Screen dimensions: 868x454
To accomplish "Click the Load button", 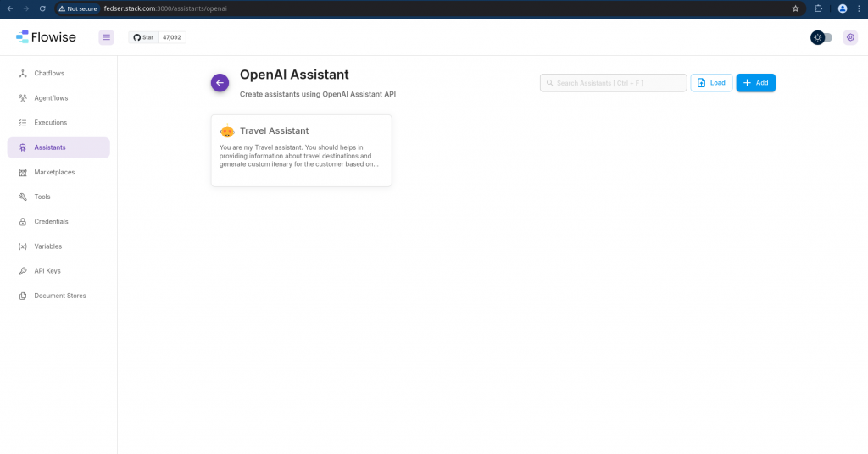I will click(x=711, y=82).
